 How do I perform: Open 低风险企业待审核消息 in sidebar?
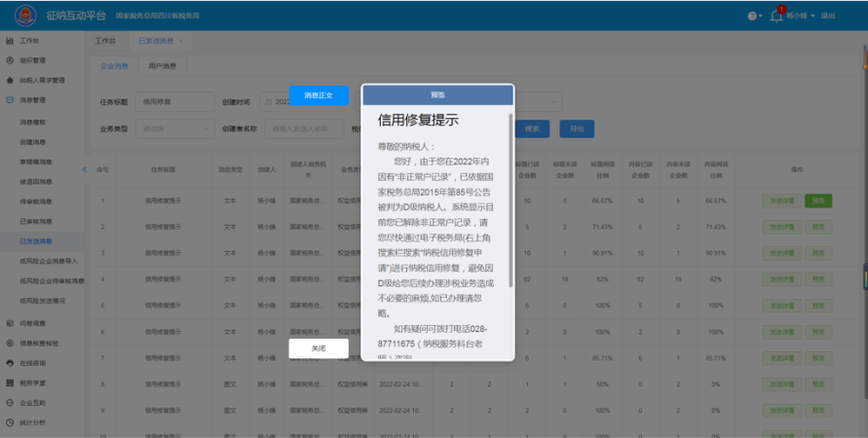coord(52,281)
